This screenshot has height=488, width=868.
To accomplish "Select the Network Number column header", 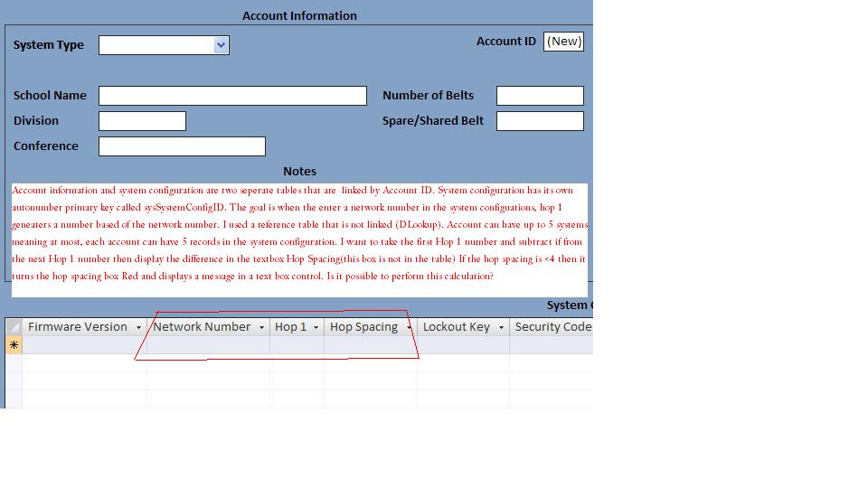I will 208,327.
